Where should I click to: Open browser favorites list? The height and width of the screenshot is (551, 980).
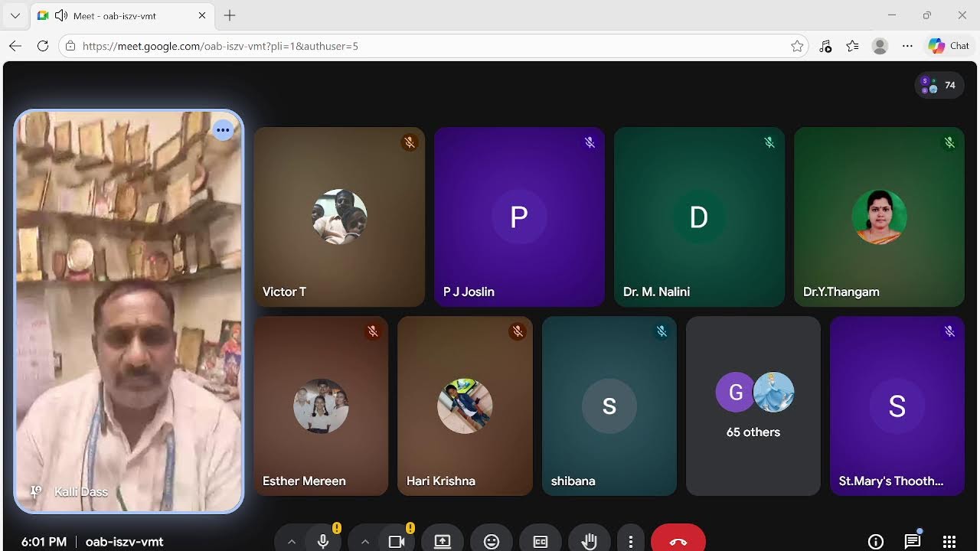853,46
